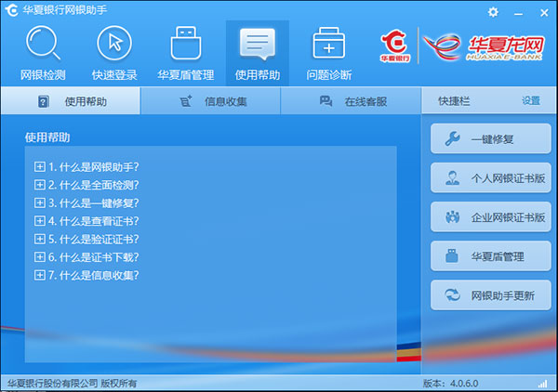Select the 使用帮助 speech bubble icon
This screenshot has width=558, height=392.
point(258,44)
